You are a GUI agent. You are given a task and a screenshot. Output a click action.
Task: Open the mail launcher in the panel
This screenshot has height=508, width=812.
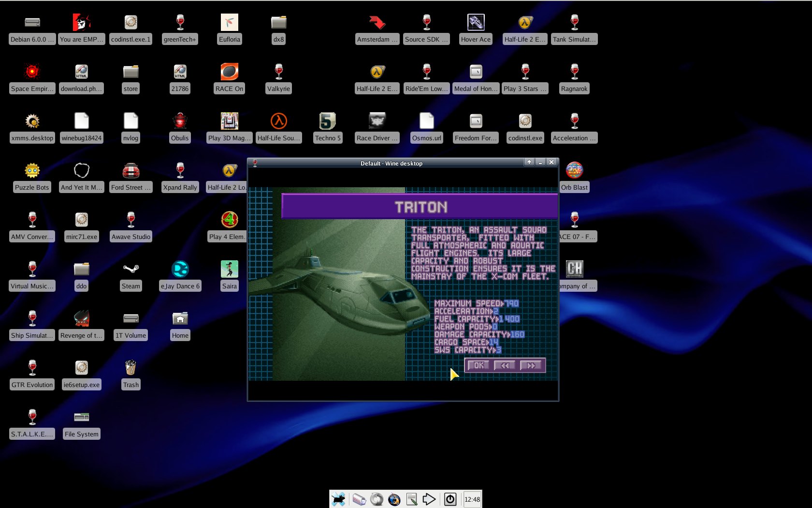[359, 499]
